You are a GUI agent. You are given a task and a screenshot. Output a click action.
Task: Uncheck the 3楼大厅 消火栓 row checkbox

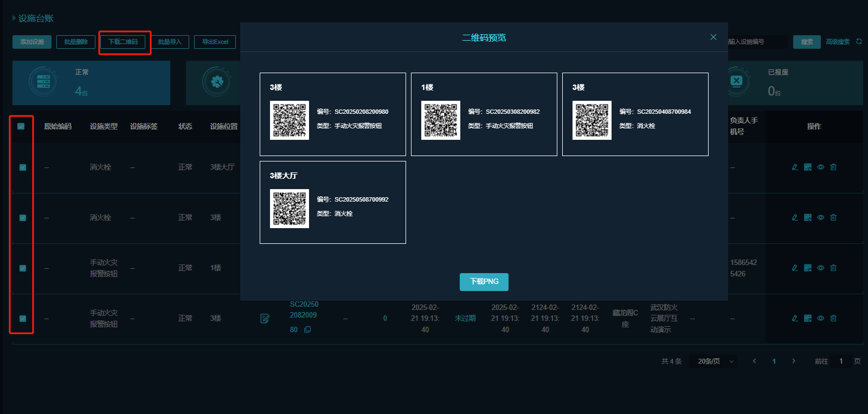[x=23, y=167]
